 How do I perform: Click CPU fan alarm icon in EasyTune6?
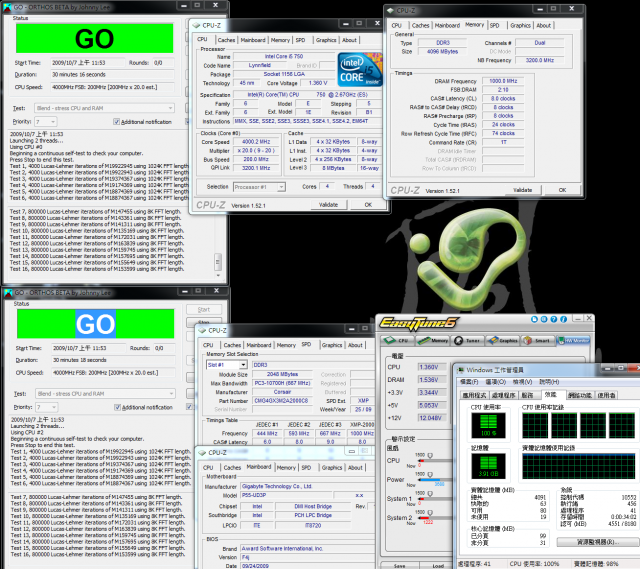[x=430, y=456]
